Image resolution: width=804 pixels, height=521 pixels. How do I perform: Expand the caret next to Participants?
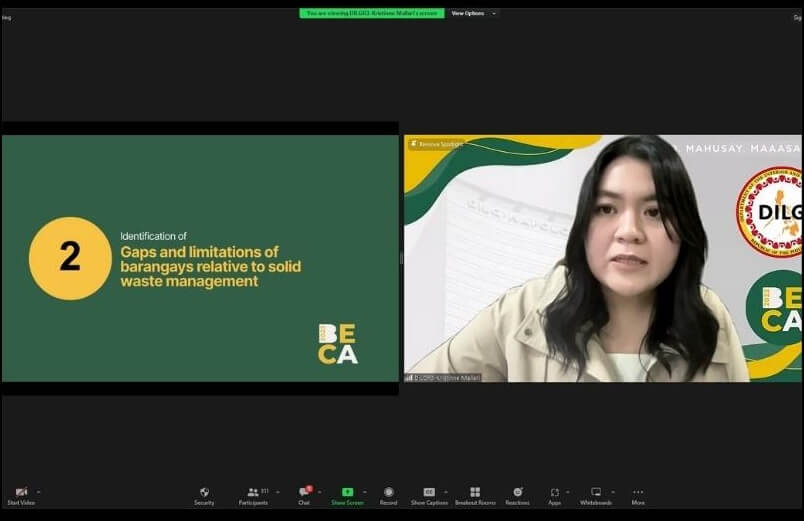tap(277, 492)
